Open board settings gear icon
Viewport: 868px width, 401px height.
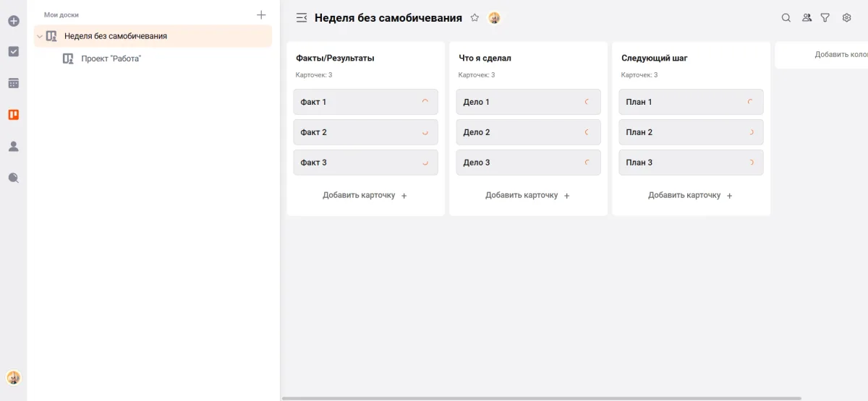(x=846, y=18)
